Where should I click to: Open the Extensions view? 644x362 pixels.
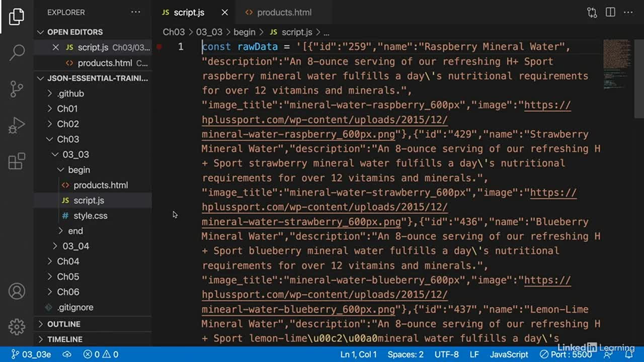pos(17,161)
